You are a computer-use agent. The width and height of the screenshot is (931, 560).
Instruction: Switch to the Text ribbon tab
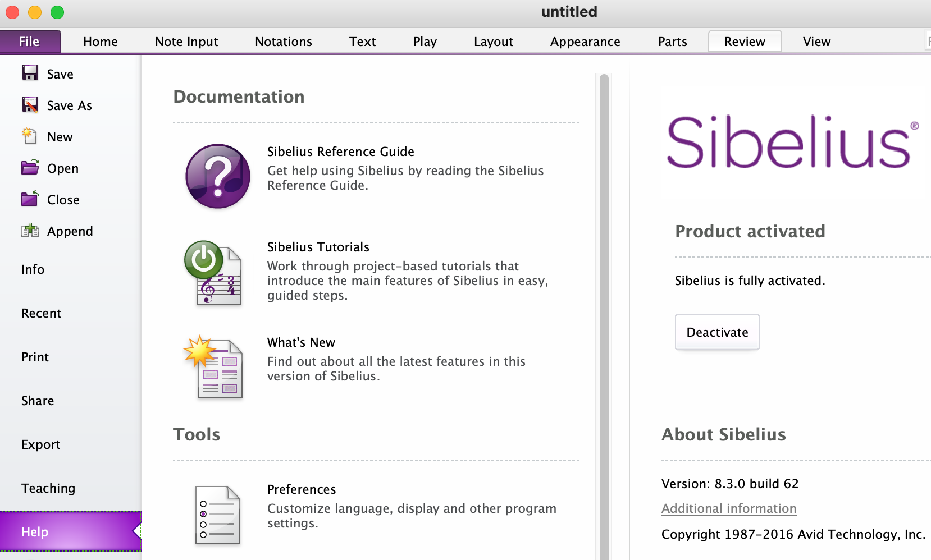tap(363, 42)
